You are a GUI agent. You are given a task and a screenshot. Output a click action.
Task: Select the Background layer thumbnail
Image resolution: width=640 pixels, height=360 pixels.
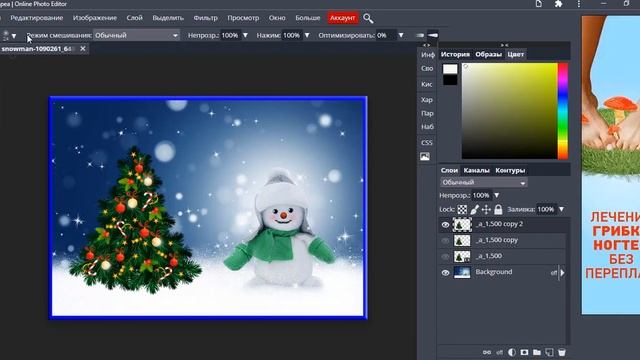(462, 272)
